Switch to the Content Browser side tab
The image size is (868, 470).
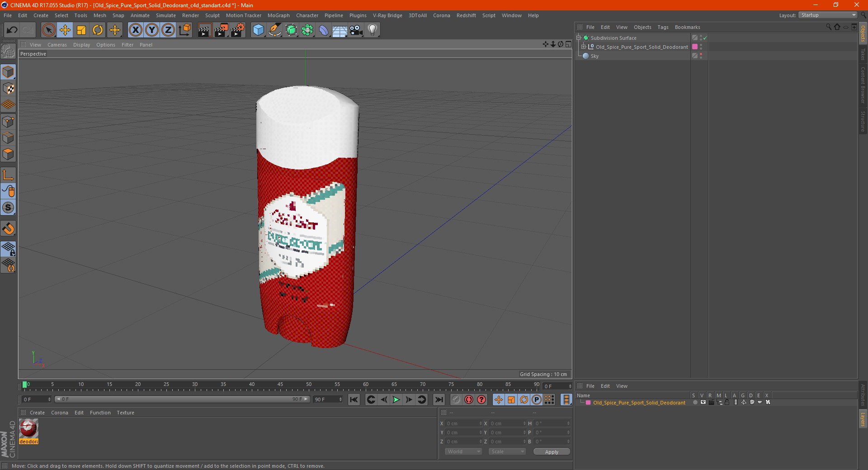pyautogui.click(x=863, y=85)
